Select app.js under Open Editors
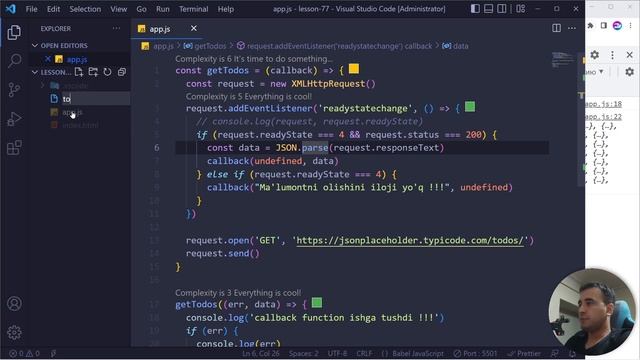 click(x=77, y=60)
